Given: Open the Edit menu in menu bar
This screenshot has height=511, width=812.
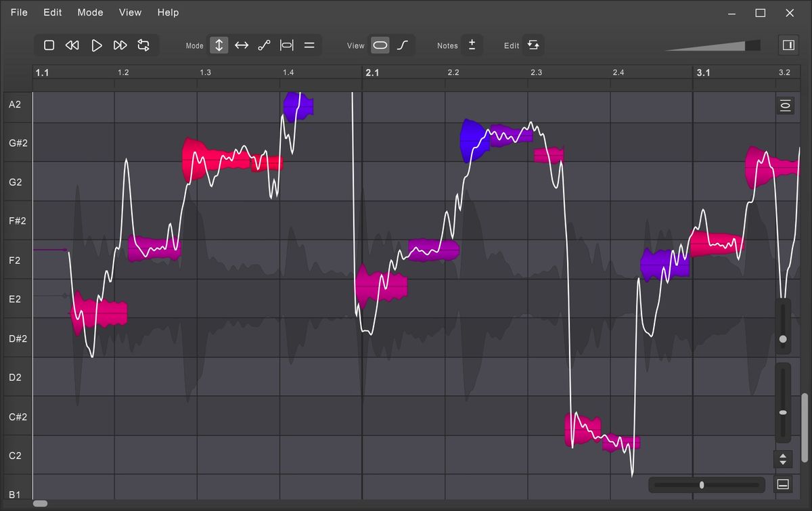Looking at the screenshot, I should pos(52,12).
